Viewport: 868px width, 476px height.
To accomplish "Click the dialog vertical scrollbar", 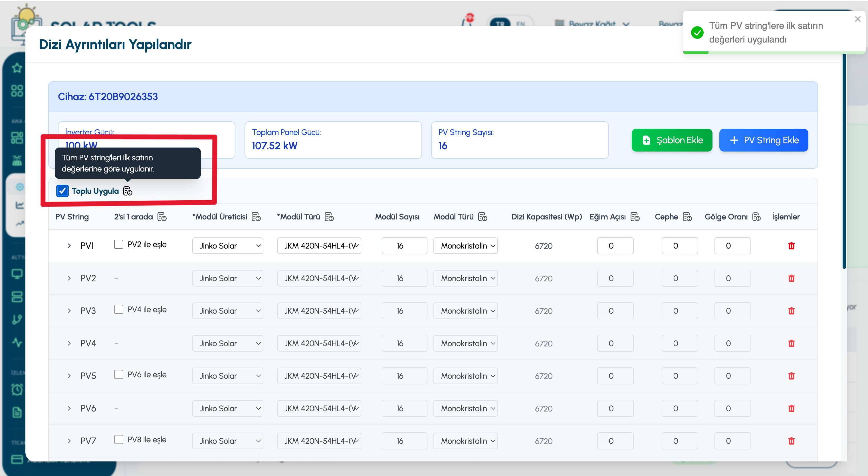I will coord(844,161).
